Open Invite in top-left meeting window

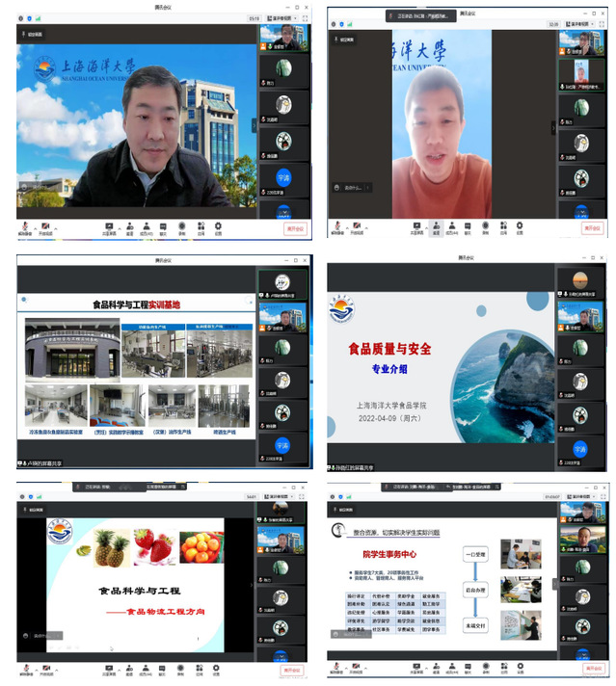[129, 227]
